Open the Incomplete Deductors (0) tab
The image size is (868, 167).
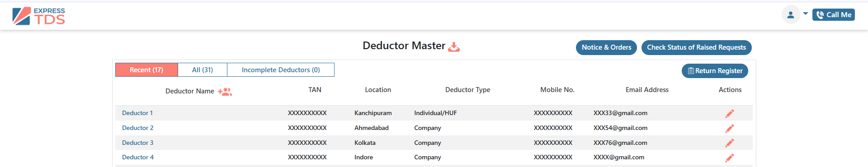click(281, 70)
